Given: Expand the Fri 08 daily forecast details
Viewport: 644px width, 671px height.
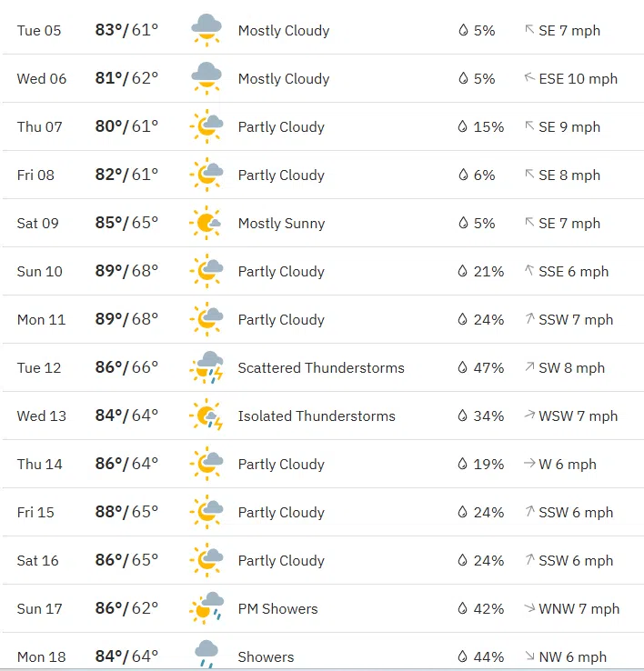Looking at the screenshot, I should [322, 175].
